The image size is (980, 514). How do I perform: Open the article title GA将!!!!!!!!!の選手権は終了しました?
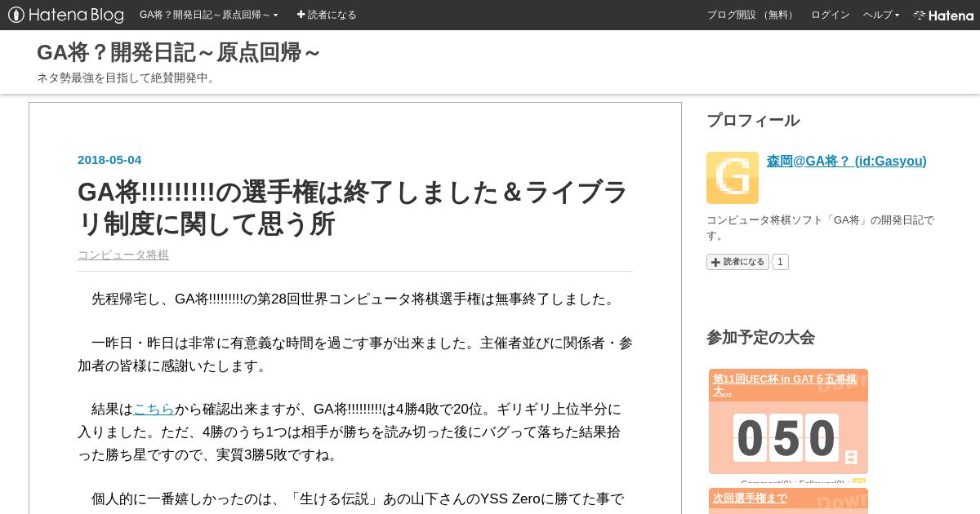(353, 207)
